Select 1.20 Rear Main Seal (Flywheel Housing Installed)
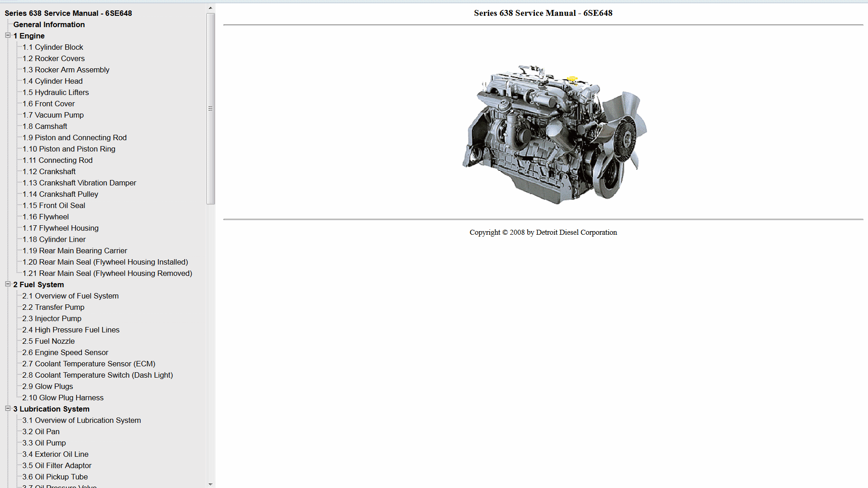 point(105,262)
